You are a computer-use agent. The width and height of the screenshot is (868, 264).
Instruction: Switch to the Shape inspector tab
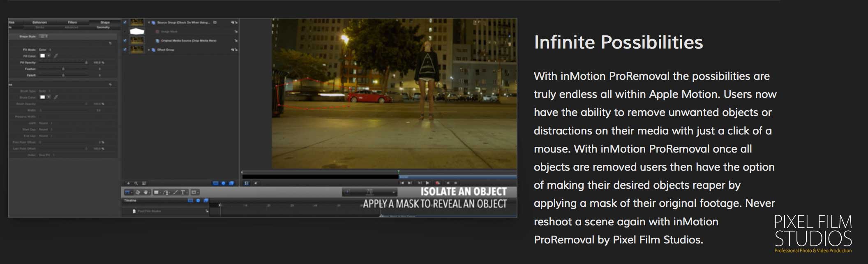point(105,22)
